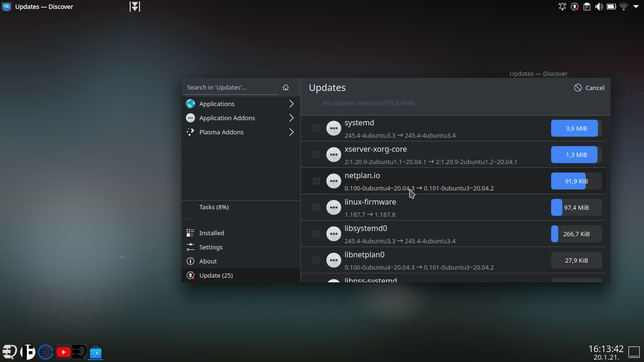Click the xserver-xorg-core 1,3 MiB progress bar
644x362 pixels.
pyautogui.click(x=577, y=155)
